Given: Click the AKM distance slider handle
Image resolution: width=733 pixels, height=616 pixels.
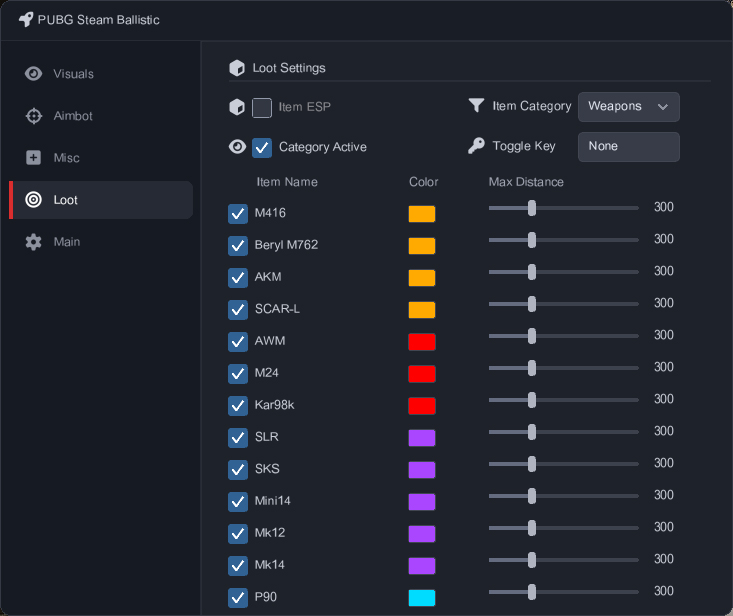Looking at the screenshot, I should [532, 272].
